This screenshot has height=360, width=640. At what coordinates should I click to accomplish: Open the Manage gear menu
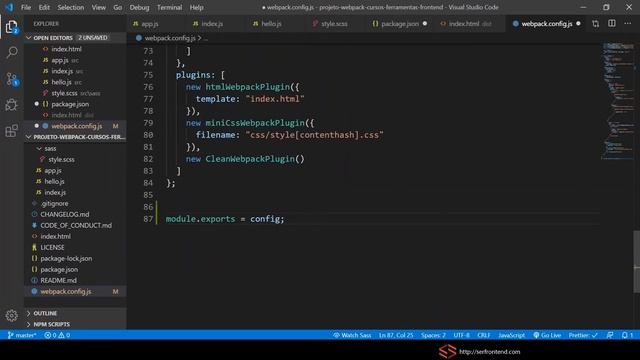coord(12,315)
